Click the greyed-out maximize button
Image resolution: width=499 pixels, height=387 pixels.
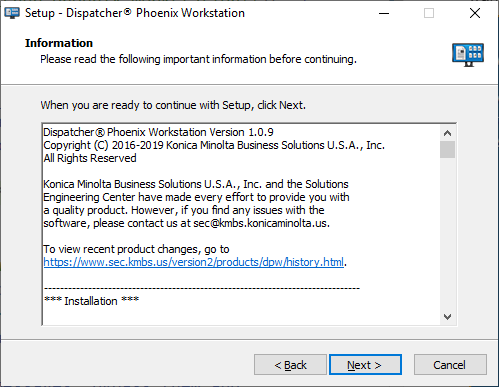[x=429, y=13]
